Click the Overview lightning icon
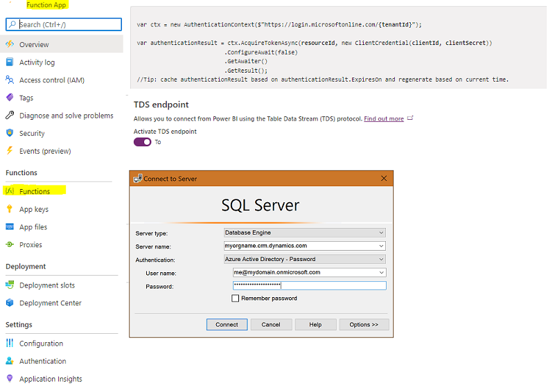The image size is (555, 392). click(x=10, y=44)
